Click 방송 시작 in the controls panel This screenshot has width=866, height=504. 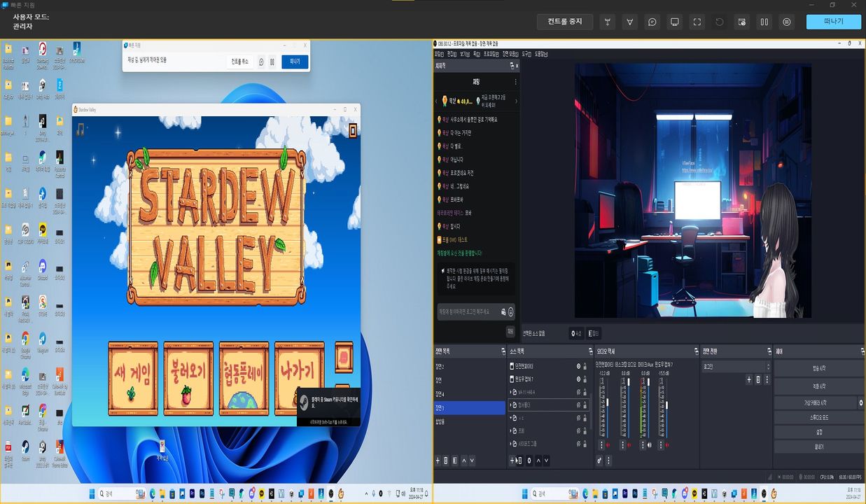(x=818, y=368)
